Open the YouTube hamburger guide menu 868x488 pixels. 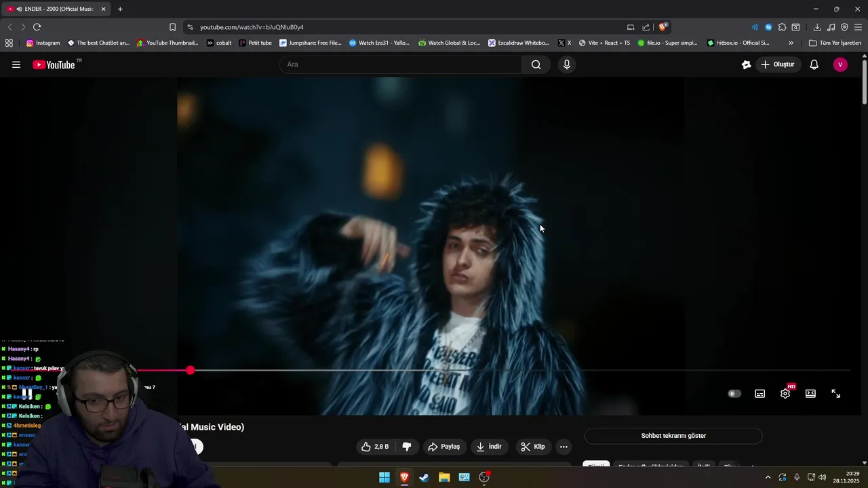point(16,64)
